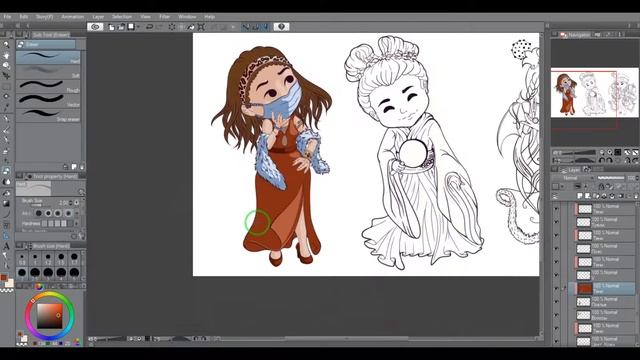The image size is (640, 360).
Task: Open the layer blending mode dropdown
Action: (573, 178)
